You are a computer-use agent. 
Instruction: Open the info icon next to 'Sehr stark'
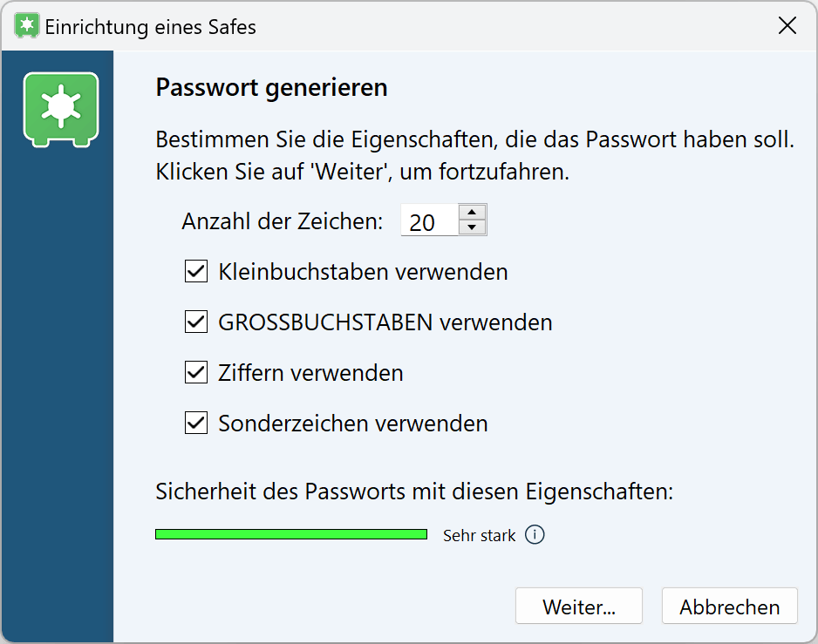click(x=535, y=534)
